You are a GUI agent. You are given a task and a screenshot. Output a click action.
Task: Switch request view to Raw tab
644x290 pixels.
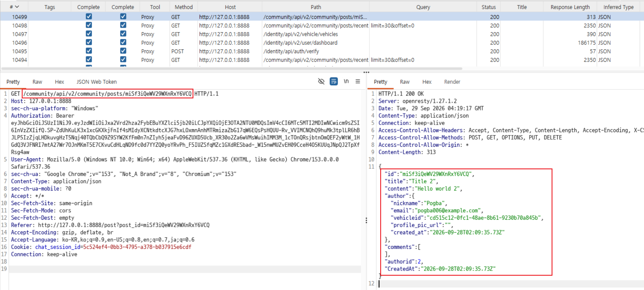37,82
